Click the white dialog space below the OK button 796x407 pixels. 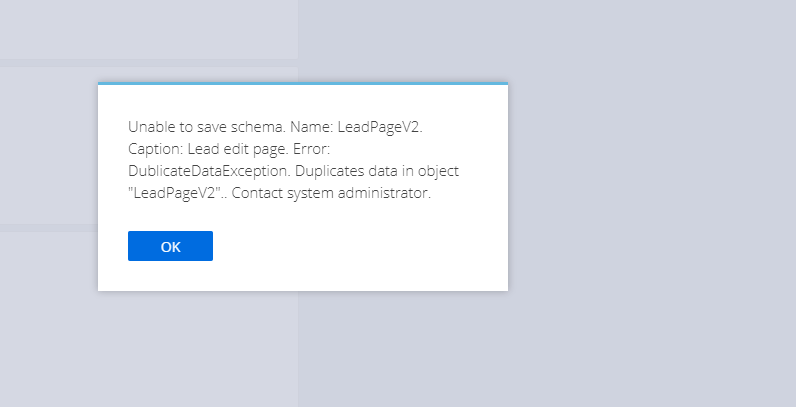point(303,276)
